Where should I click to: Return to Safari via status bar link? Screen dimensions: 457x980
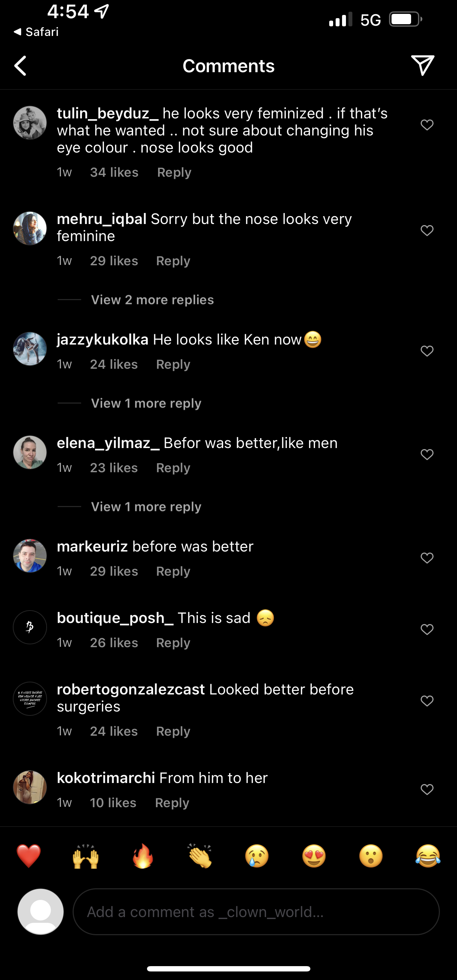pyautogui.click(x=36, y=32)
